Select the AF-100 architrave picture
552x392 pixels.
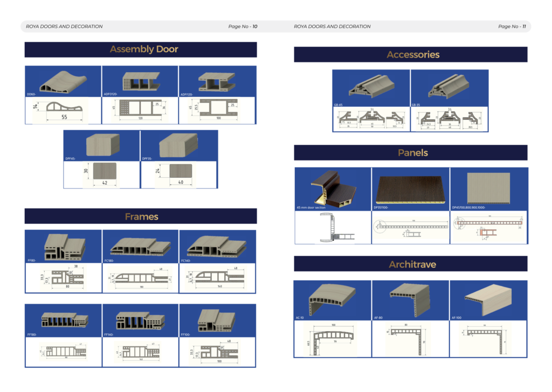pyautogui.click(x=488, y=300)
